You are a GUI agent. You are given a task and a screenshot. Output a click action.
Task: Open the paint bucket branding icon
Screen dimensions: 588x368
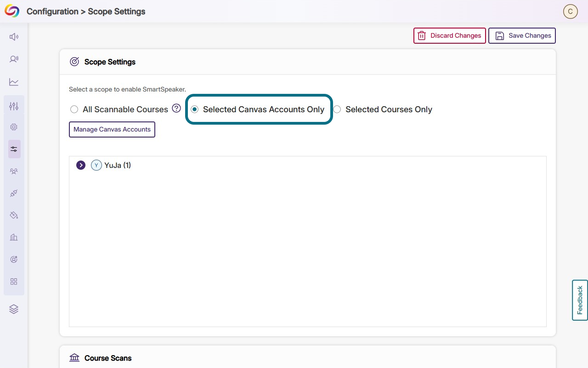(x=14, y=215)
